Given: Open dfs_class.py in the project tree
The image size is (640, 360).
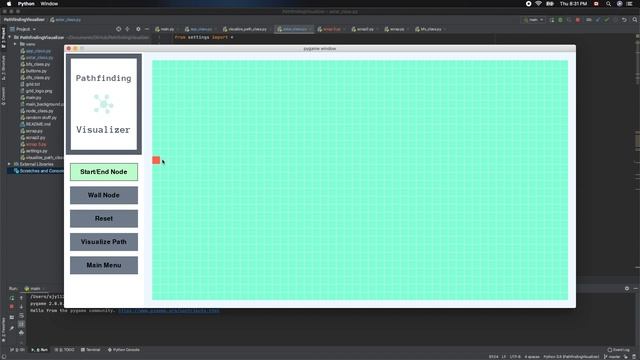Looking at the screenshot, I should click(35, 78).
